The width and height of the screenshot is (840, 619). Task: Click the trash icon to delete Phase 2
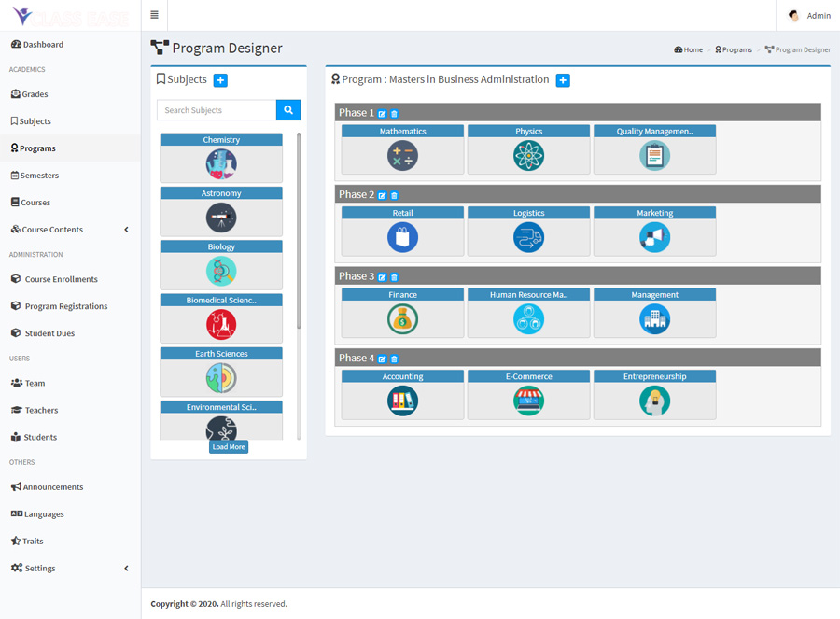[x=394, y=195]
